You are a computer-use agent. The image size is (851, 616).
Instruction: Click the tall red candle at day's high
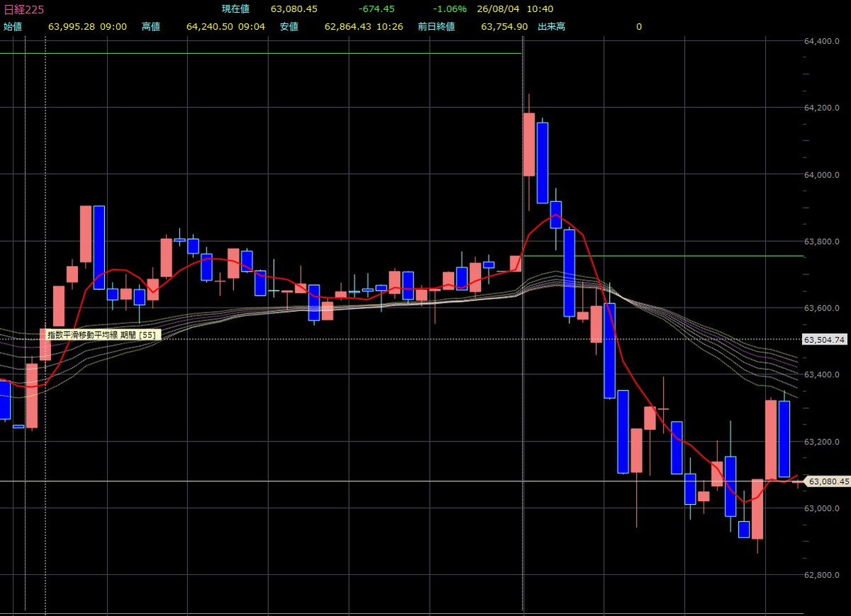tap(528, 145)
